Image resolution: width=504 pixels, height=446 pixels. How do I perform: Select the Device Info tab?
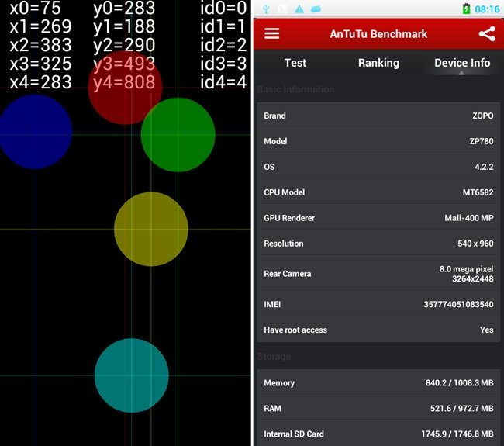462,63
